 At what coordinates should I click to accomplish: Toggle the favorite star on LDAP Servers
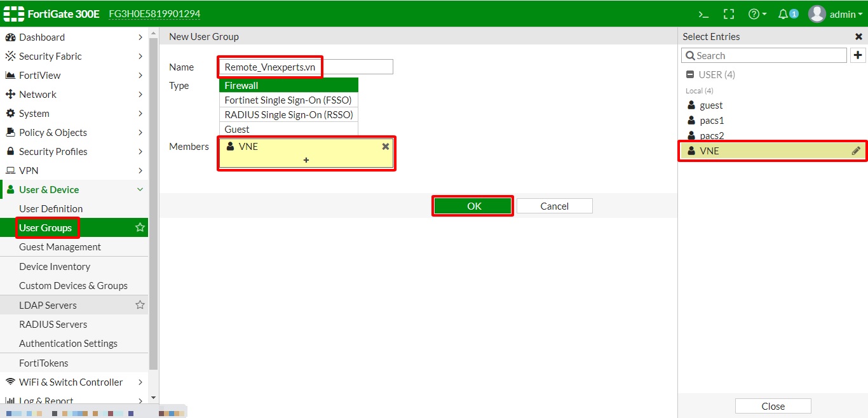coord(140,305)
